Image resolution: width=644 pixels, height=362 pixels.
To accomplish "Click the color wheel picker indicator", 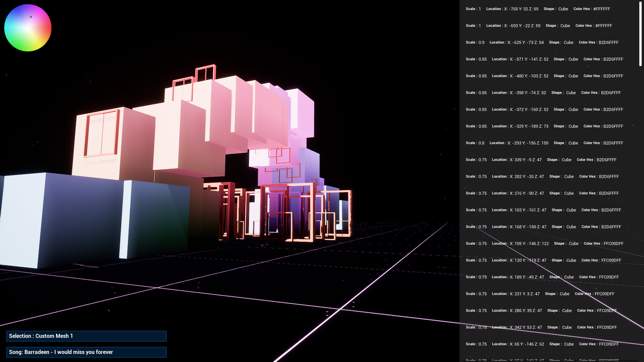I will point(31,16).
